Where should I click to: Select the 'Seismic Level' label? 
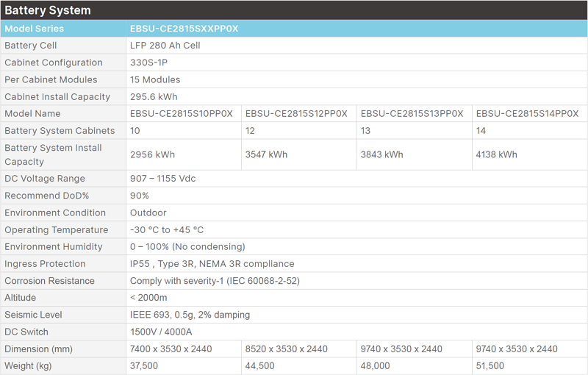tap(33, 315)
